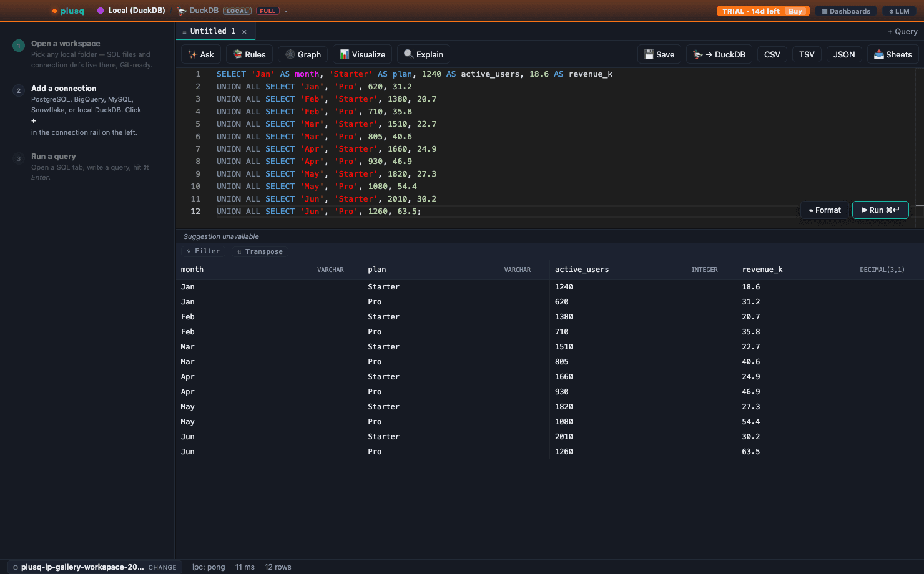
Task: Close the Untitled 1 tab
Action: [x=244, y=32]
